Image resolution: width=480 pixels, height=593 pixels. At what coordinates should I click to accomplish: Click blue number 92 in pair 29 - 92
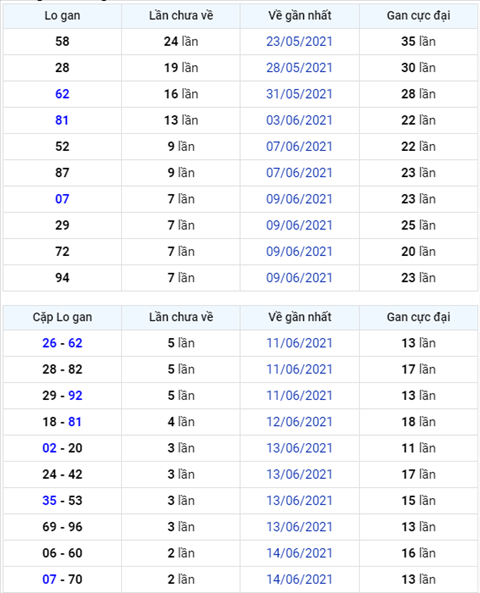(x=75, y=396)
